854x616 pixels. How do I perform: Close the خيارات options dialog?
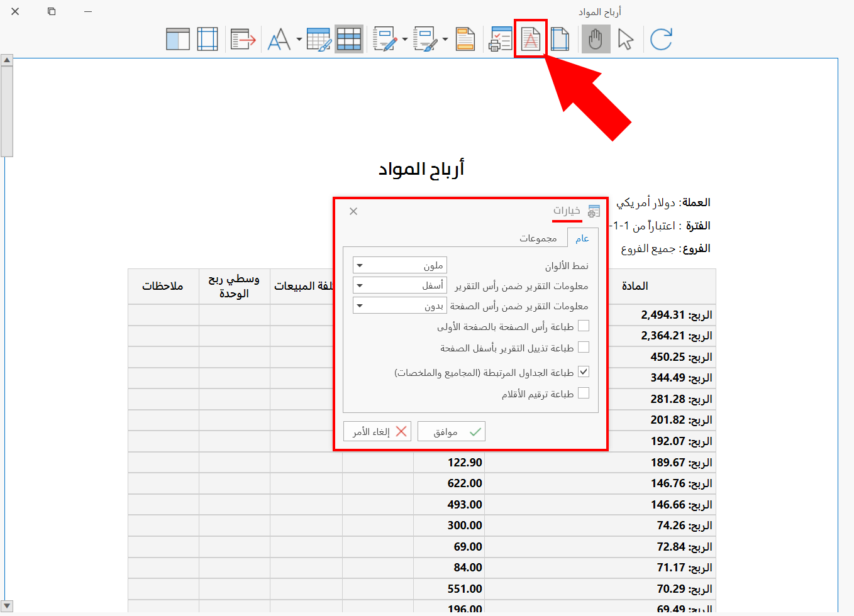(x=353, y=211)
